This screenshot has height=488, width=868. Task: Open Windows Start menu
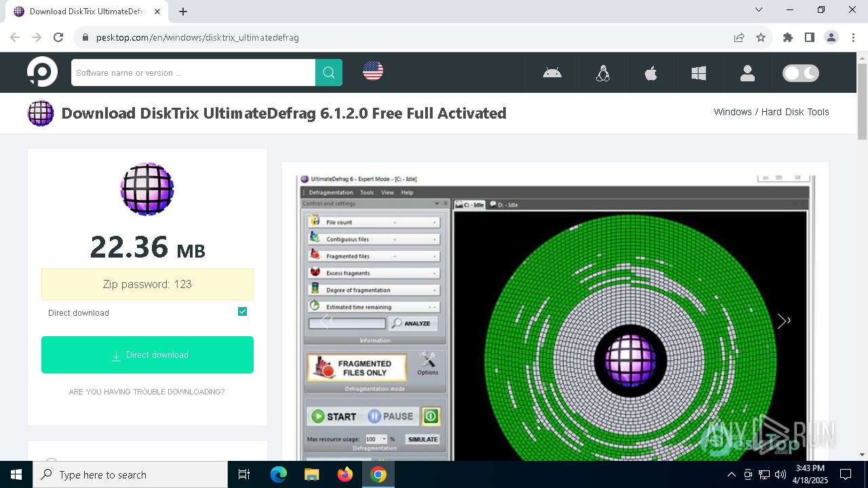point(16,474)
